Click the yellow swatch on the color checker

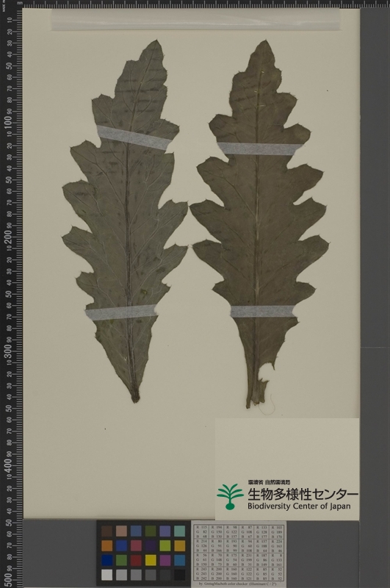pos(151,560)
